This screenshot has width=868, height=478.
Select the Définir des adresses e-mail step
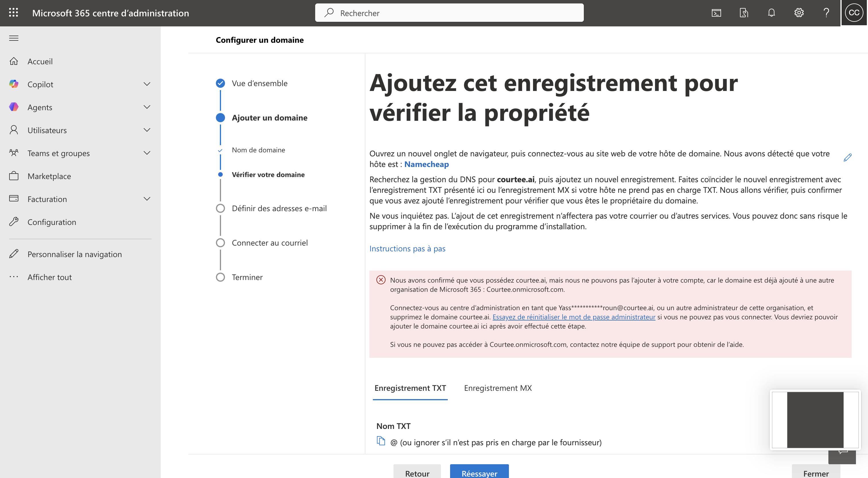pos(279,208)
